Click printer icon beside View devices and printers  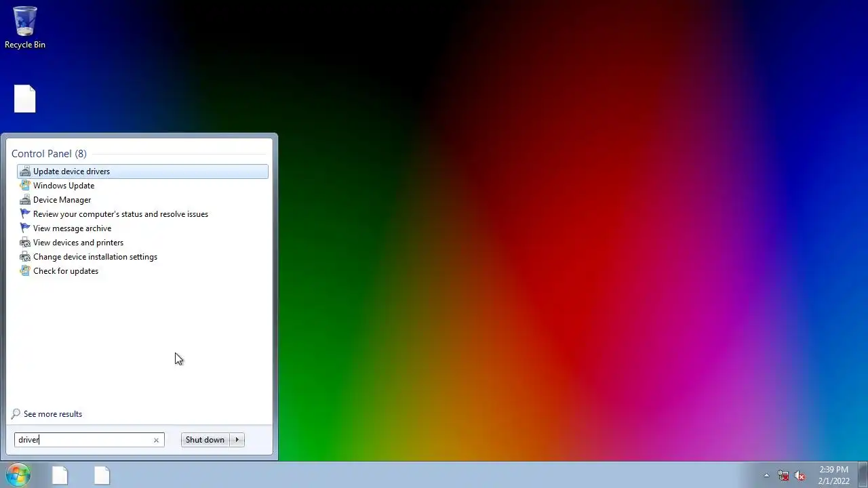tap(25, 243)
